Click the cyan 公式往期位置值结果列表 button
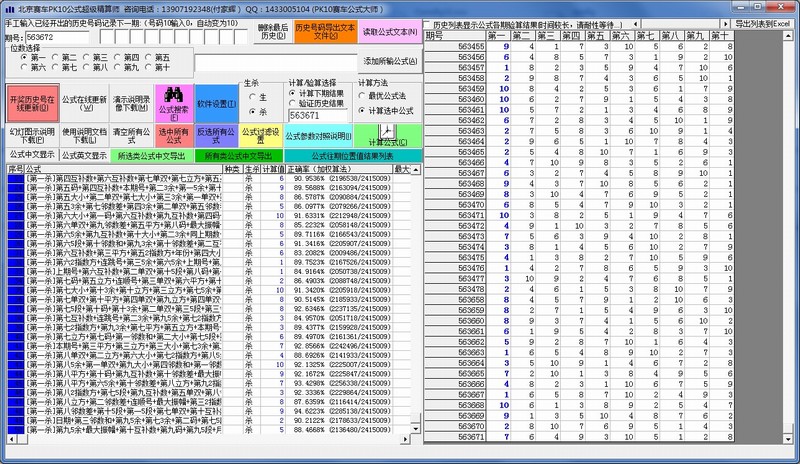 (350, 156)
